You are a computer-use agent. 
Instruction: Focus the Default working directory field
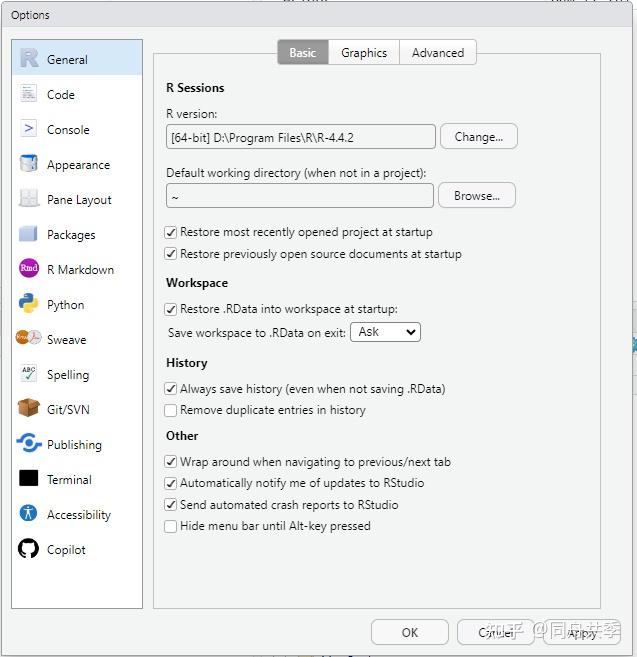(x=300, y=195)
